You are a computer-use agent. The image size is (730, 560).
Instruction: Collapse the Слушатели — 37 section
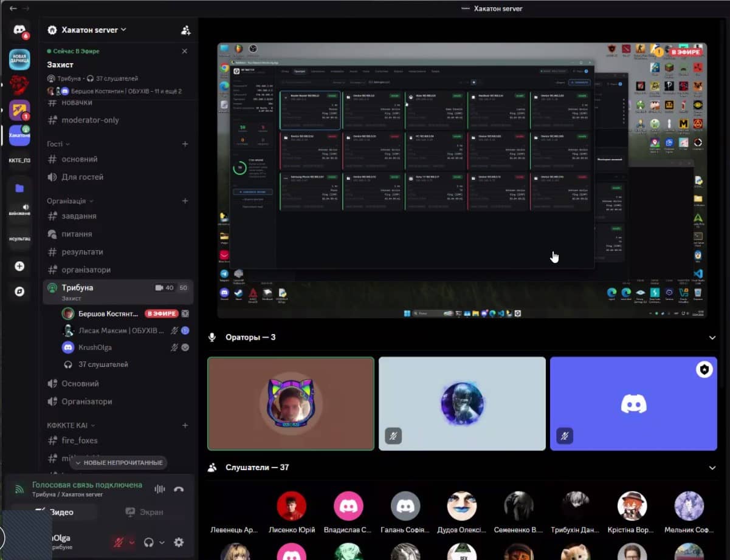(712, 468)
